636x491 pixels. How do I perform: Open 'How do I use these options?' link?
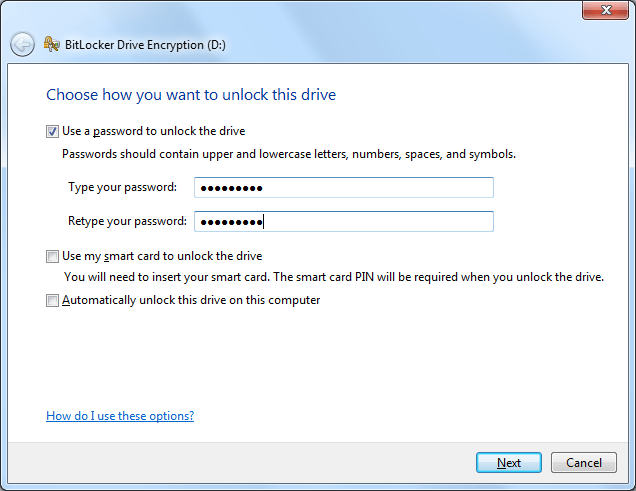tap(120, 416)
